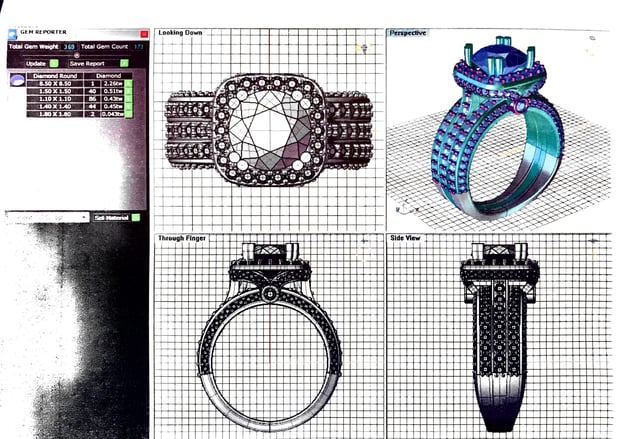The width and height of the screenshot is (619, 439).
Task: Toggle green box on 8.50 X 8.50 row
Action: (x=129, y=84)
